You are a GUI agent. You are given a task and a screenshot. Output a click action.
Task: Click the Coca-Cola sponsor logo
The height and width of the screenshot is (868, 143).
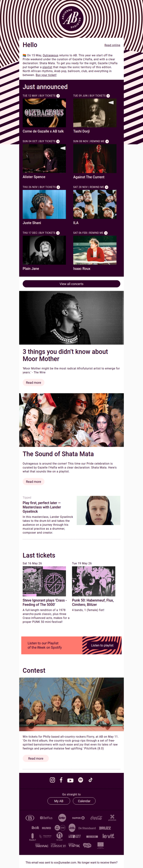pos(96,818)
